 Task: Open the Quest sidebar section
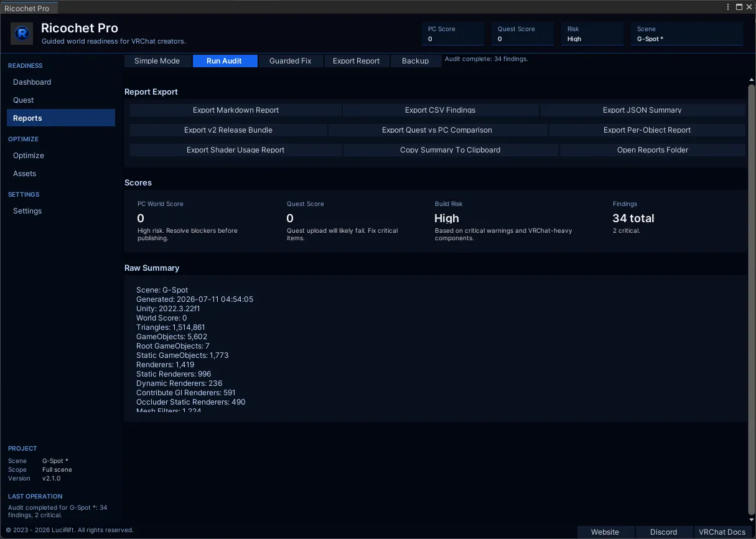click(x=60, y=100)
